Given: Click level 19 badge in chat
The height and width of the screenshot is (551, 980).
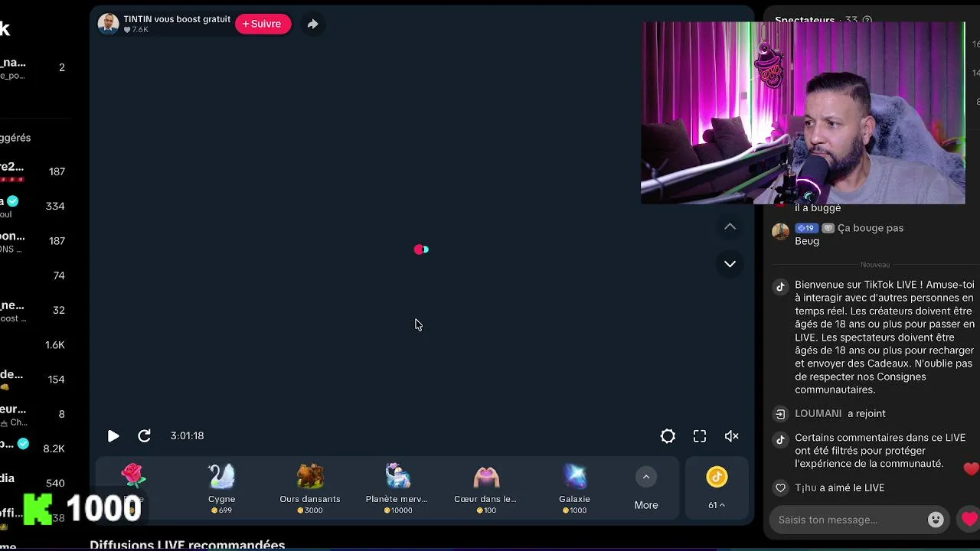Looking at the screenshot, I should click(806, 228).
